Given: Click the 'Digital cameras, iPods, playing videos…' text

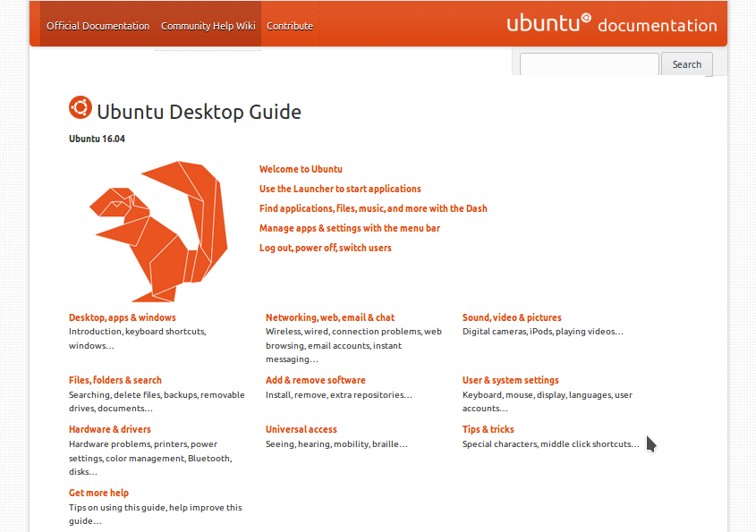Looking at the screenshot, I should pos(543,332).
